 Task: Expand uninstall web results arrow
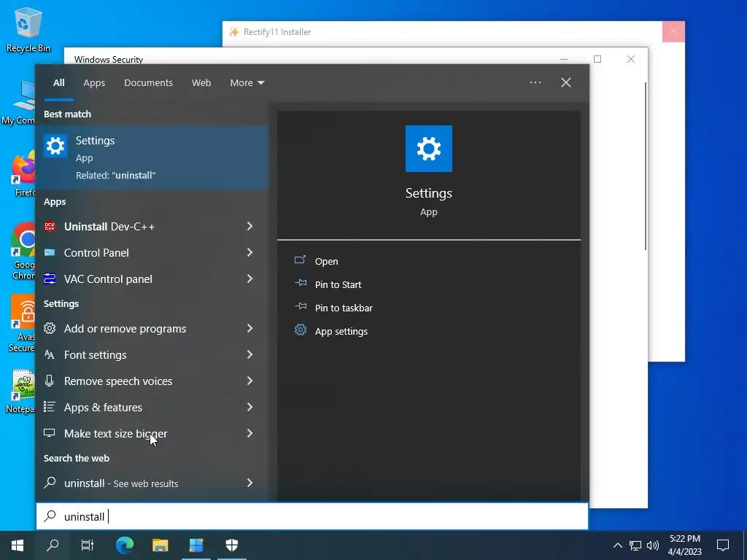pos(249,483)
